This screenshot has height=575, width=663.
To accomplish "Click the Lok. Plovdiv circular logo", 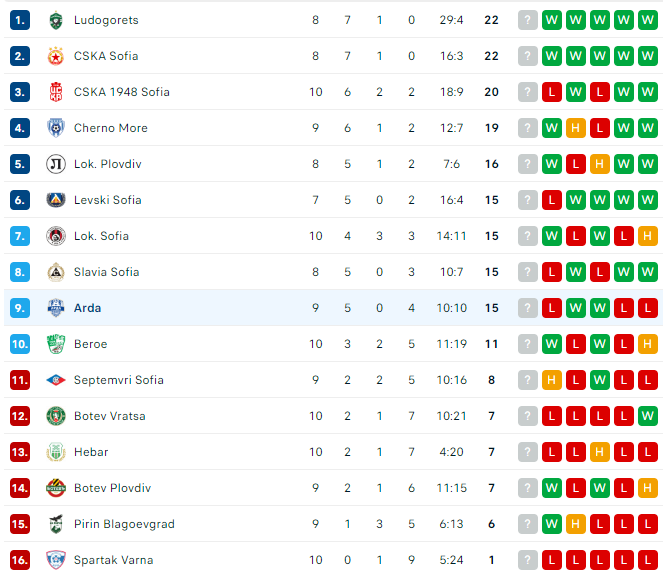I will pyautogui.click(x=56, y=164).
